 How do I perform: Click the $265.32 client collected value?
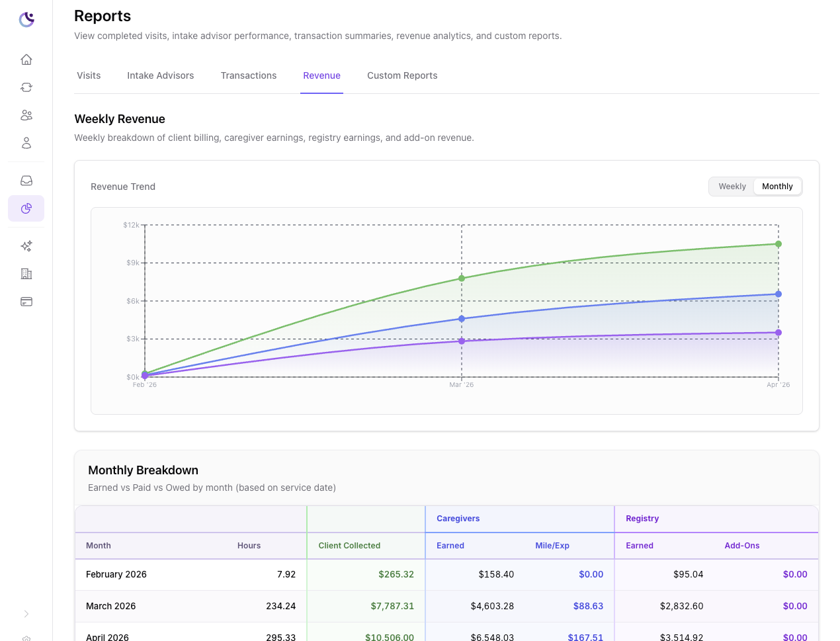[x=396, y=574]
